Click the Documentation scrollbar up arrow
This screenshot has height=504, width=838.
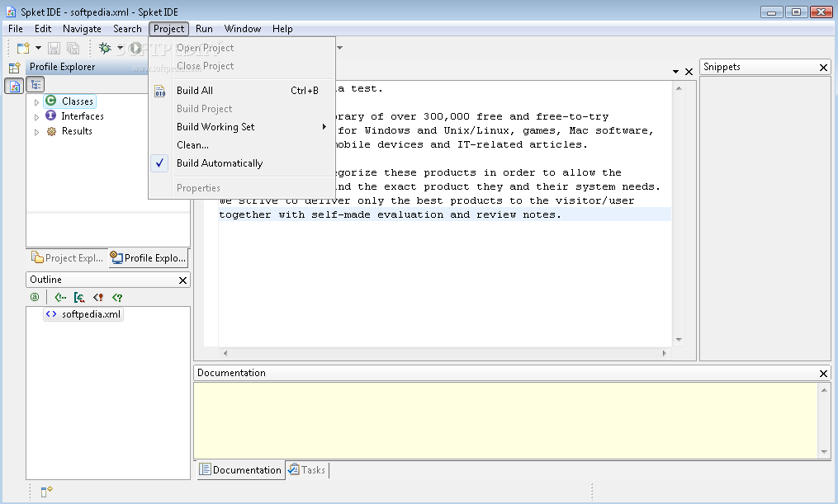tap(824, 390)
